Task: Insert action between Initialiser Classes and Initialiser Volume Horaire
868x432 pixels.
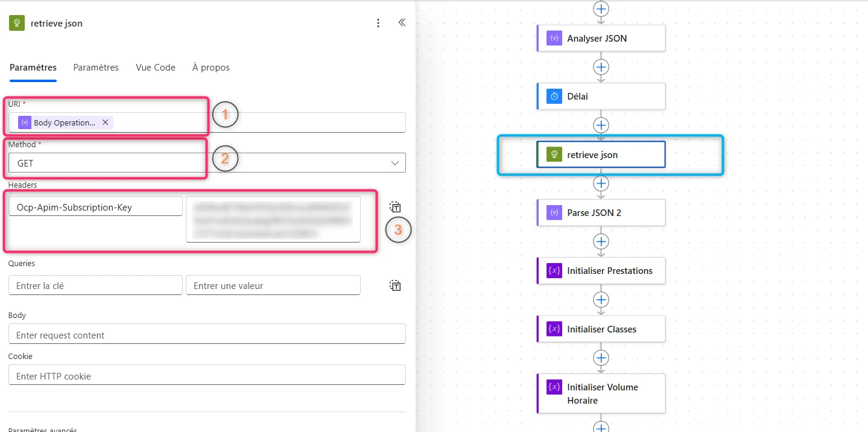Action: (601, 358)
